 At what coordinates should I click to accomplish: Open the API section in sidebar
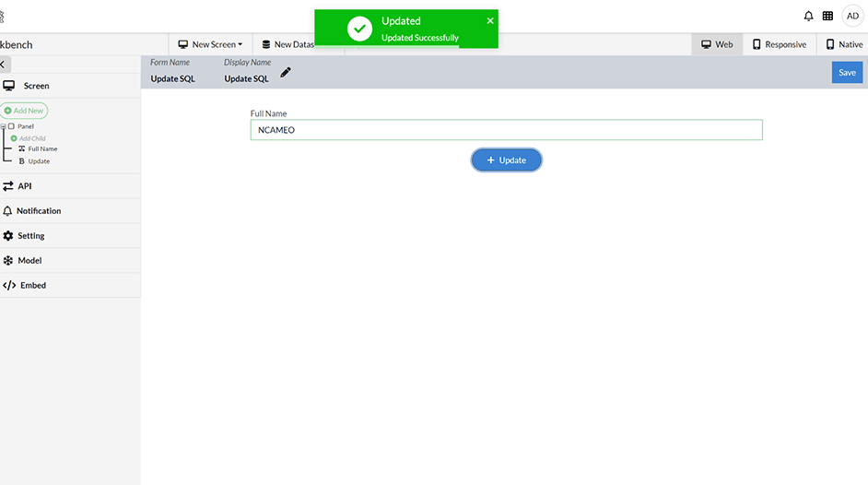coord(25,186)
